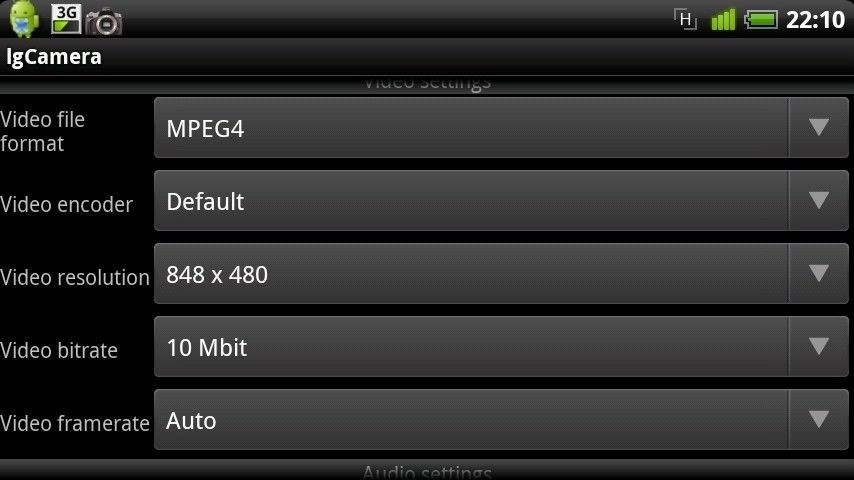
Task: Click the arrow on the Default encoder spinner
Action: point(819,200)
